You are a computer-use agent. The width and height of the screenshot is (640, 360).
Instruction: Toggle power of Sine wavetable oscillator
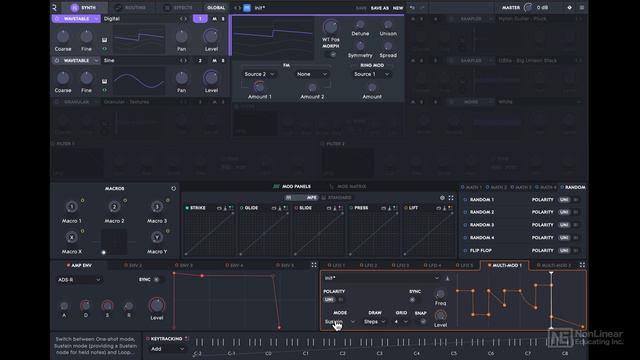57,60
